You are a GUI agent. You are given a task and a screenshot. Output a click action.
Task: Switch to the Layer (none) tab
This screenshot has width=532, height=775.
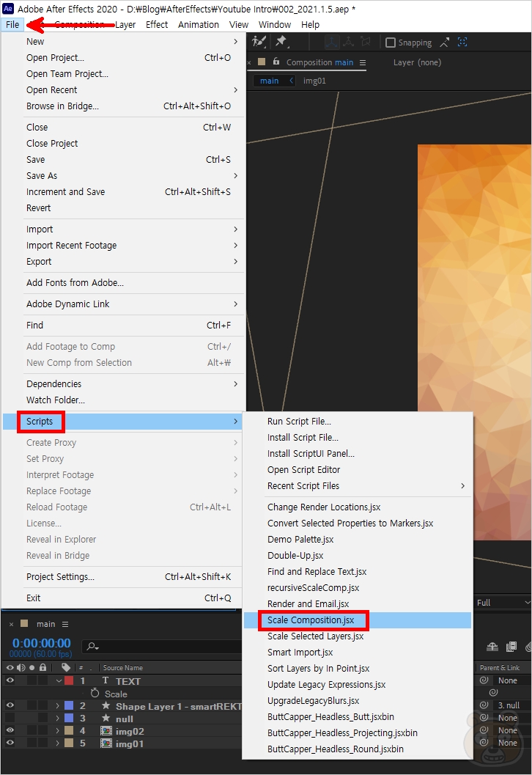(417, 63)
